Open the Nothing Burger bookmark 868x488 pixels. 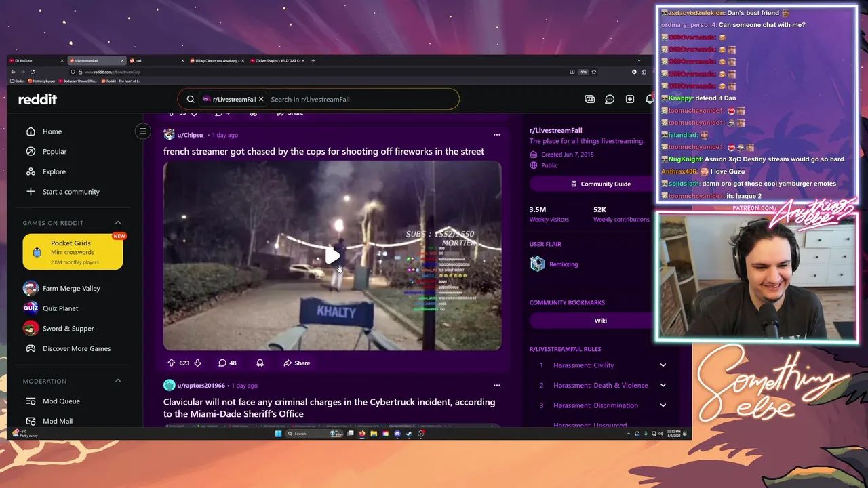pyautogui.click(x=42, y=81)
